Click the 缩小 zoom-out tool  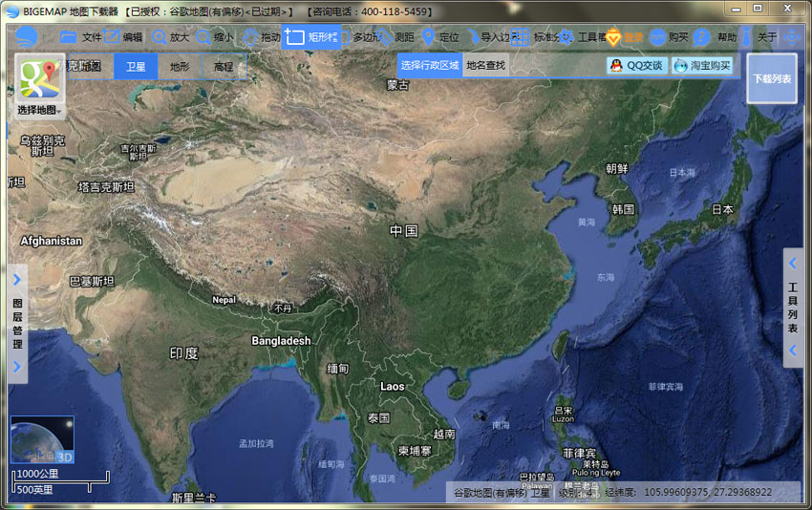[214, 37]
